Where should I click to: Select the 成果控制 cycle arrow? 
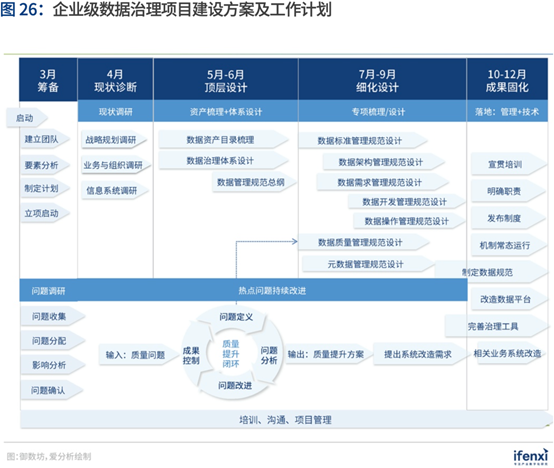(191, 355)
